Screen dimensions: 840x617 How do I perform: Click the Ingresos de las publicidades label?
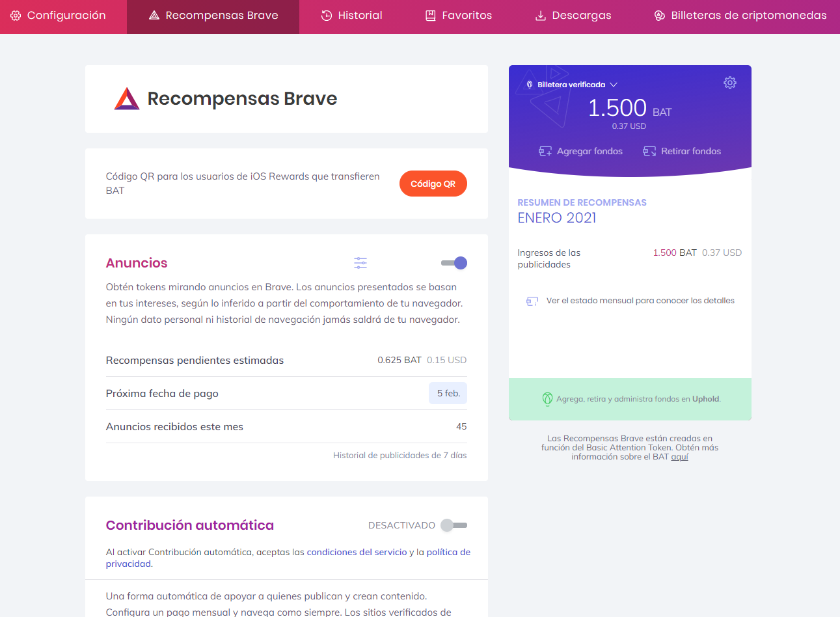pos(549,258)
